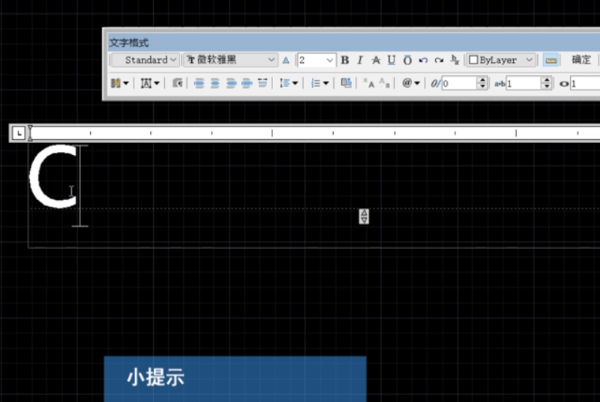Screen dimensions: 600x402
Task: Toggle bold text formatting
Action: 345,60
